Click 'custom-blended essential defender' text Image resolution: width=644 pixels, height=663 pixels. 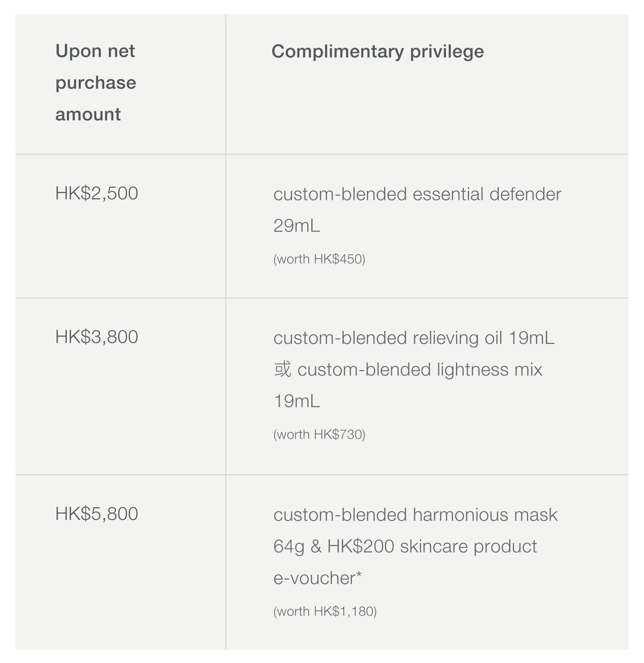[417, 194]
